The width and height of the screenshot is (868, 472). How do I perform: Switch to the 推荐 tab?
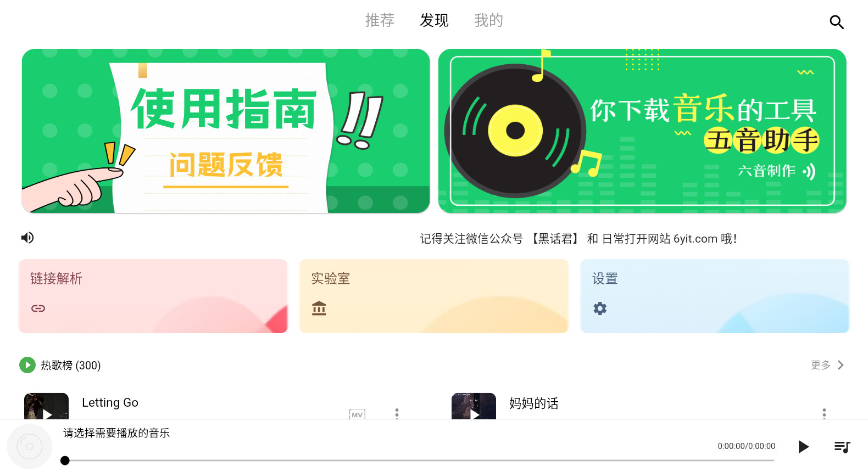tap(380, 20)
